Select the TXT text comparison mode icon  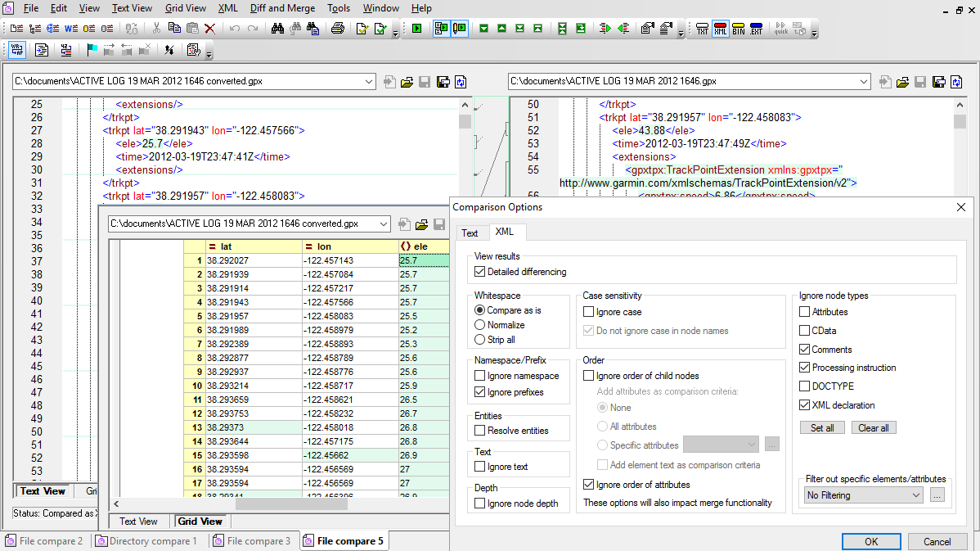(x=703, y=29)
